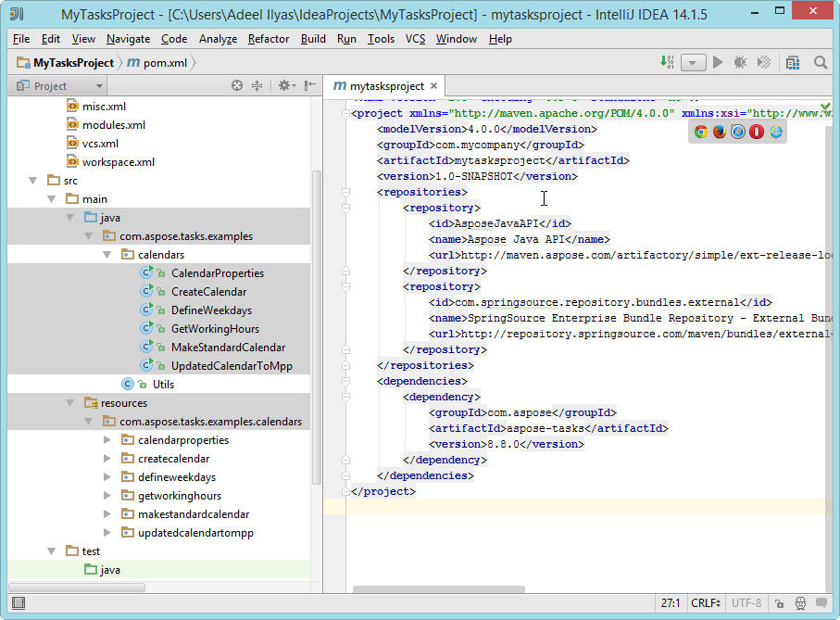Click the editor horizontal scrollbar

pyautogui.click(x=438, y=589)
